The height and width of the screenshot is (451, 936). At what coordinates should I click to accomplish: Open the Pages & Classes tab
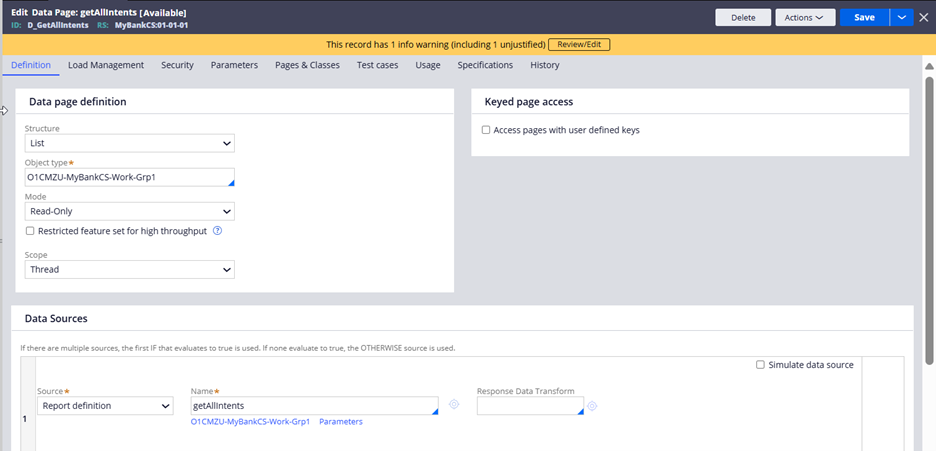pos(307,65)
